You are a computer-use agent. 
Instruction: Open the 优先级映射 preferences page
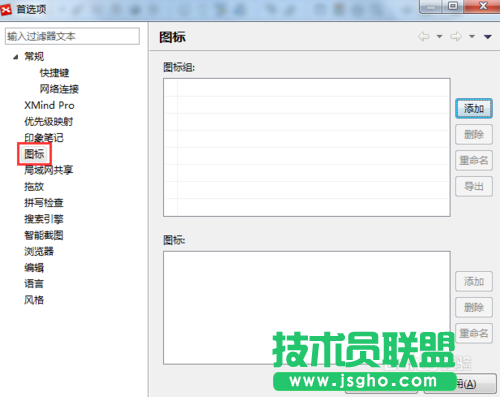point(49,122)
